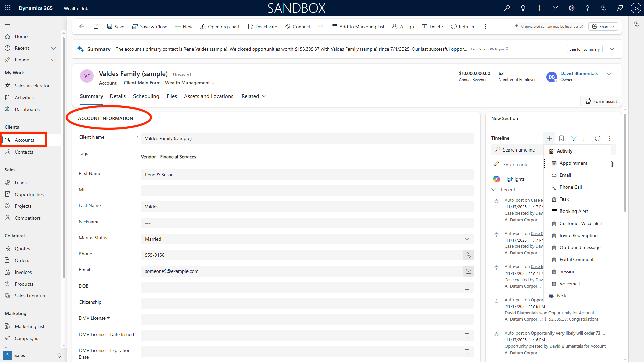Open the Dynamics 365 app launcher waffle

pos(8,8)
